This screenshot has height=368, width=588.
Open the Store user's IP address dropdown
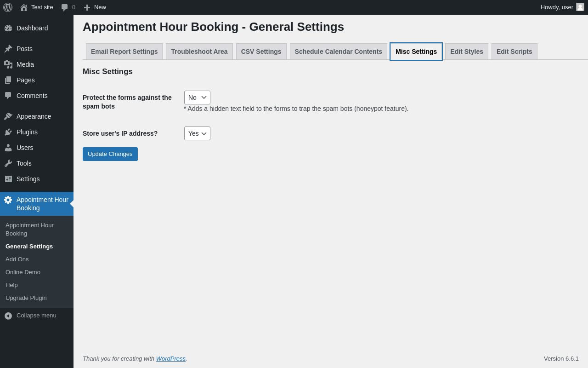pyautogui.click(x=197, y=133)
